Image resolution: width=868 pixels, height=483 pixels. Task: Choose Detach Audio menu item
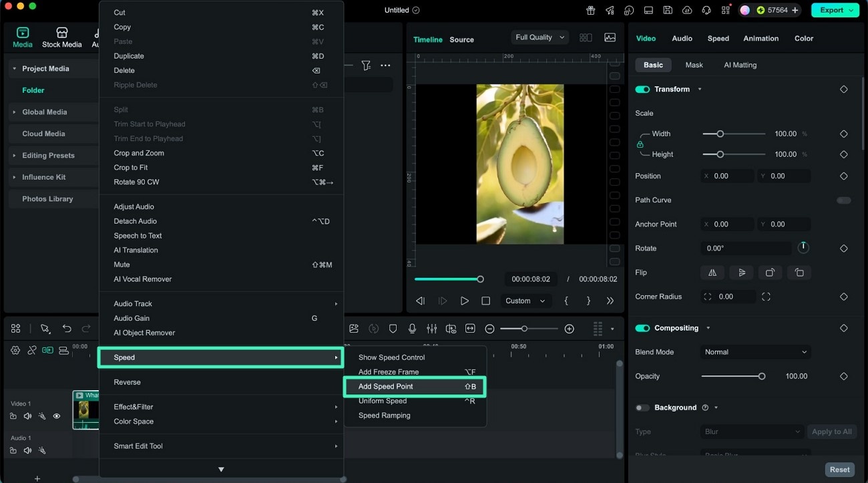[x=221, y=221]
